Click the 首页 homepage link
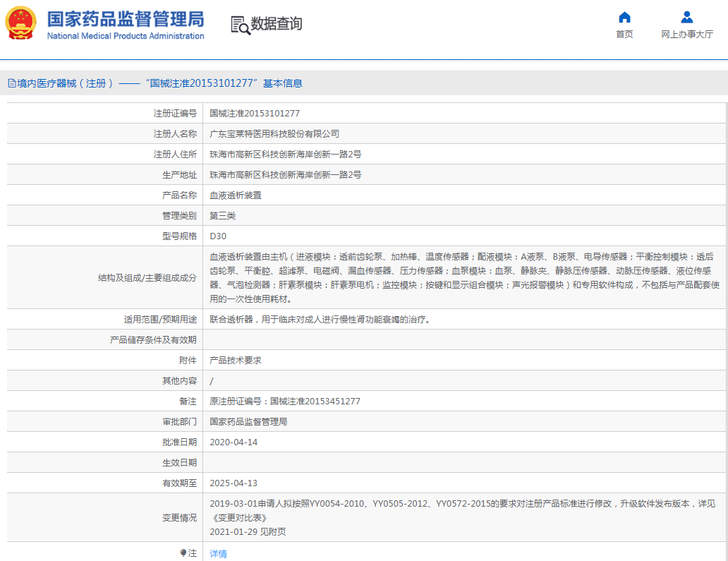Viewport: 728px width, 561px height. pyautogui.click(x=624, y=33)
